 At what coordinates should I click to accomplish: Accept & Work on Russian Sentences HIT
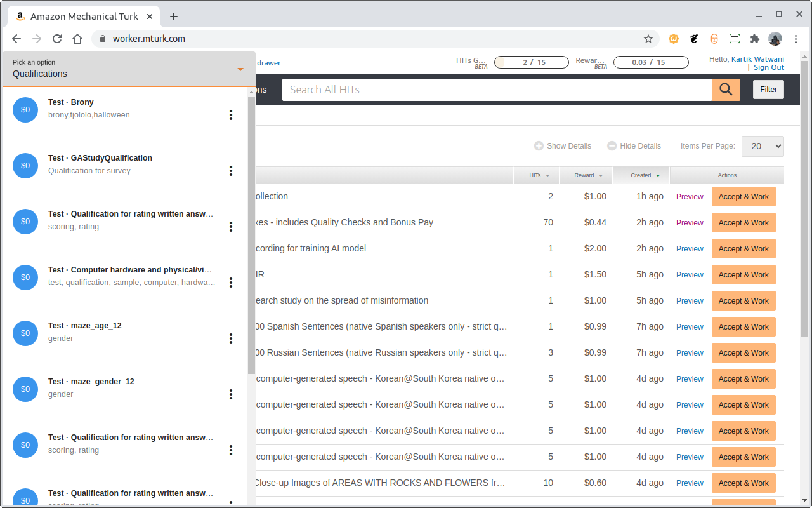point(743,353)
